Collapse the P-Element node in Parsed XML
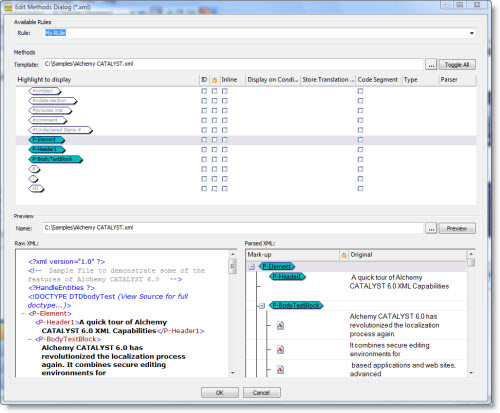Viewport: 500px width, 413px height. pos(252,267)
